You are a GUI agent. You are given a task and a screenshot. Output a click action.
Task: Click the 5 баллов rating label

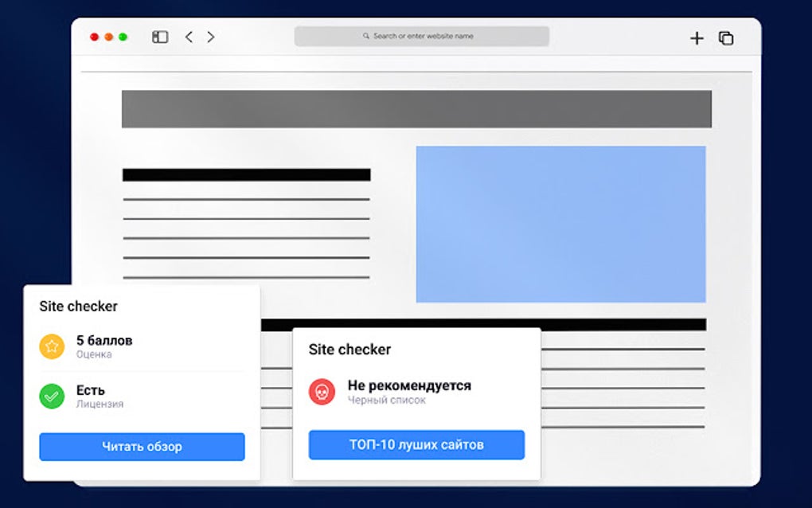coord(105,338)
